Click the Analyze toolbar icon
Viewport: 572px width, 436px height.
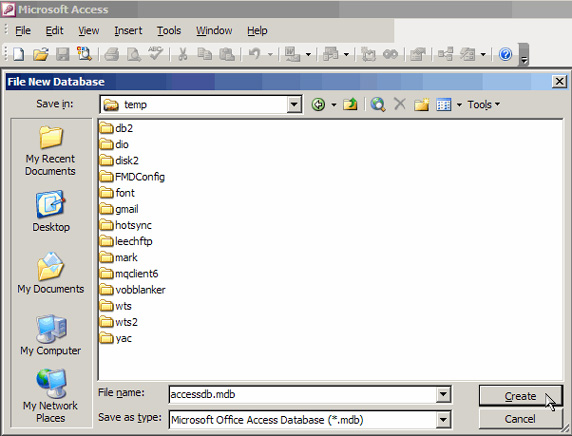tap(331, 54)
